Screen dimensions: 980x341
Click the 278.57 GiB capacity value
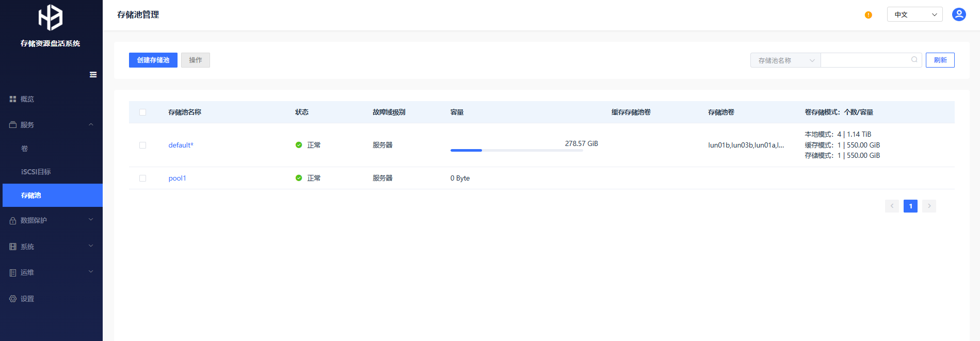(x=582, y=143)
